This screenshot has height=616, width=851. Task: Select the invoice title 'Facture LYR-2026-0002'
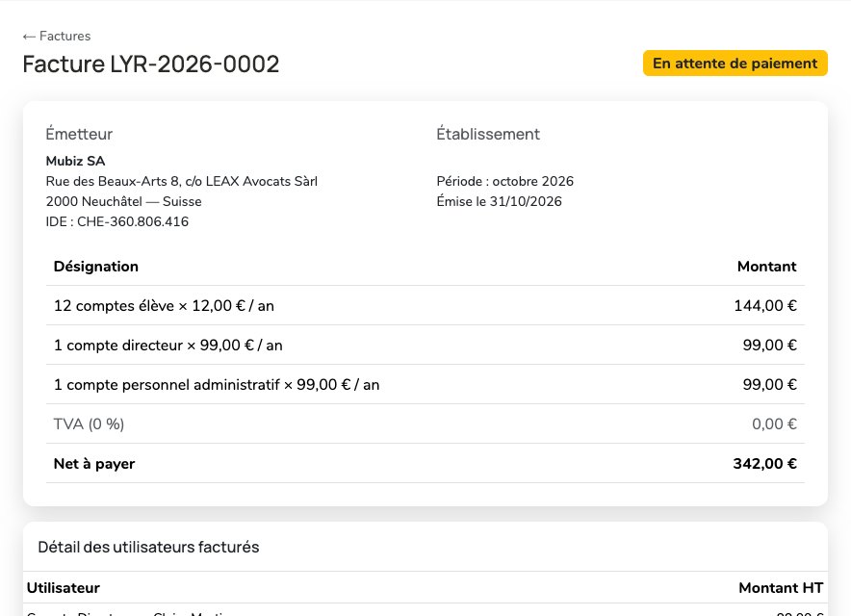click(151, 64)
